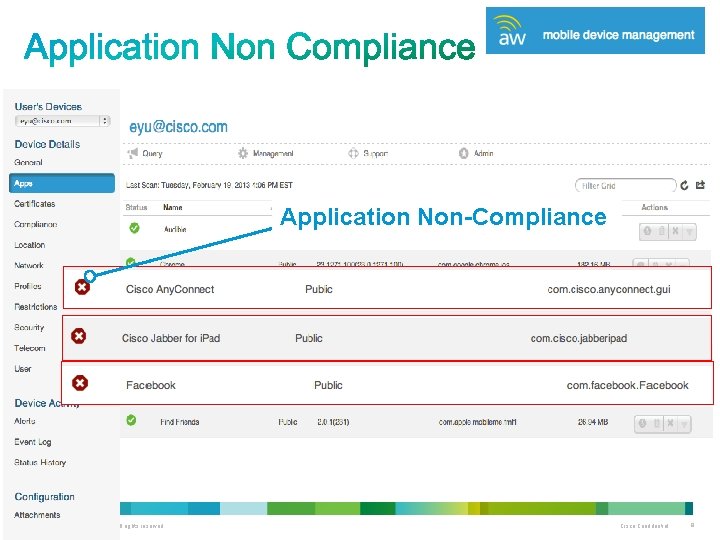Open Location in the sidebar
The image size is (720, 540).
click(x=29, y=245)
